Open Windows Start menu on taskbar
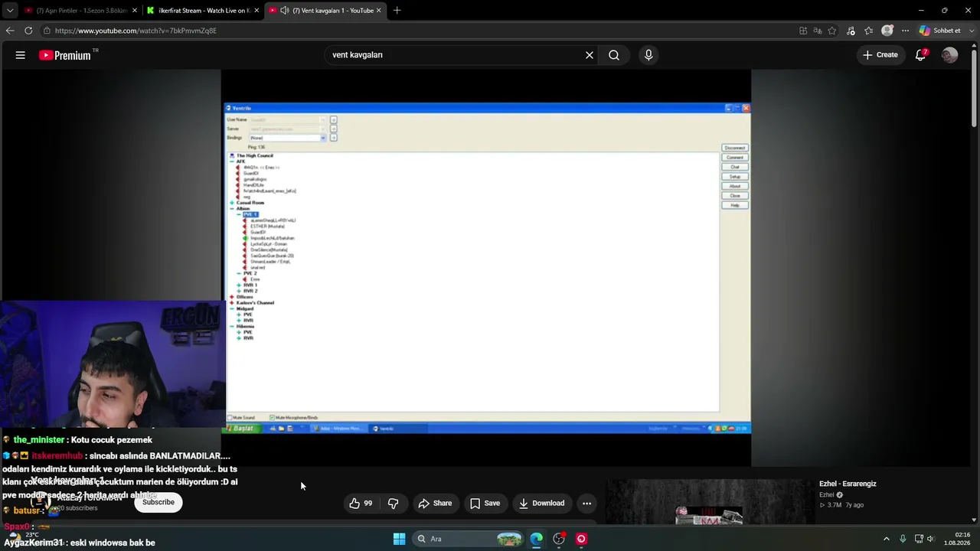Viewport: 980px width, 551px height. tap(399, 539)
